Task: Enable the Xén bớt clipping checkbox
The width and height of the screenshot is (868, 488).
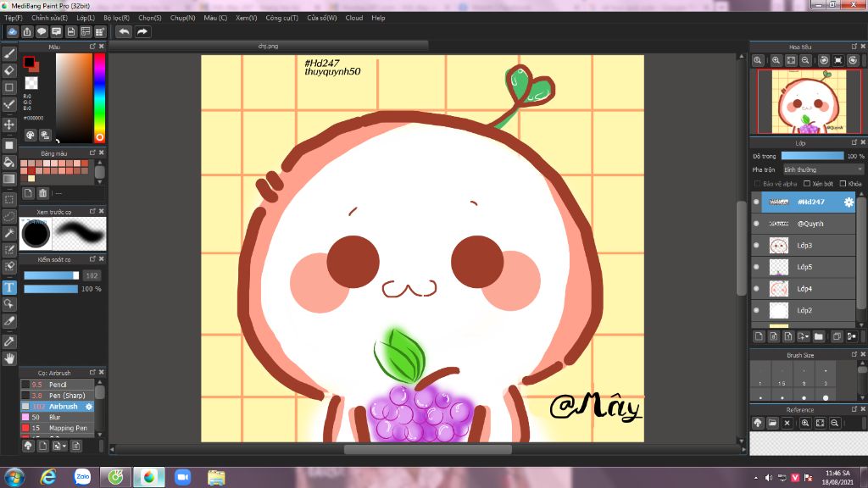Action: 807,184
